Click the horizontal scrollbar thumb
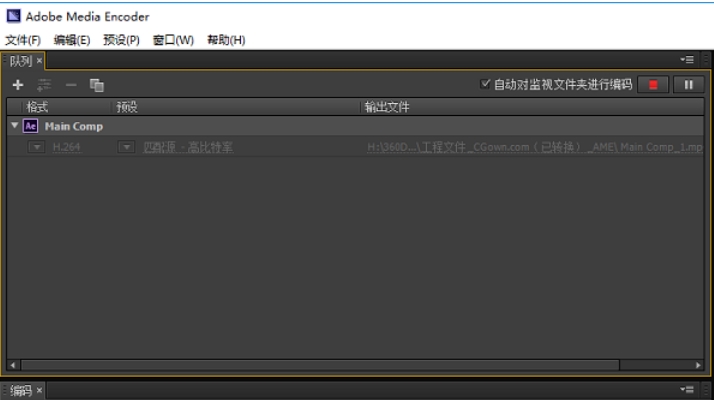The height and width of the screenshot is (400, 714). 320,365
